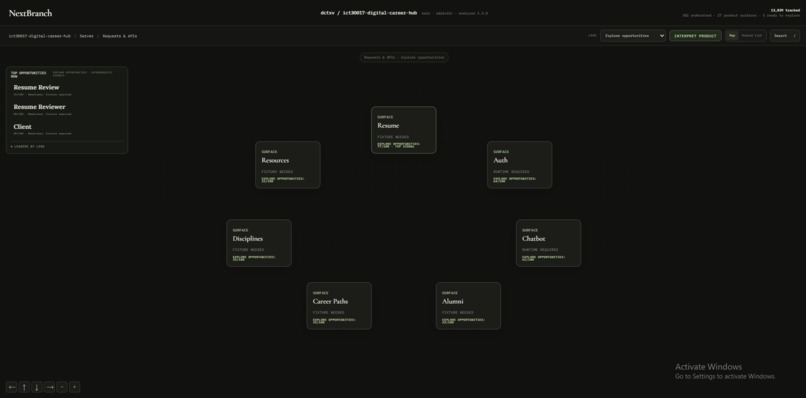Open the Career Paths surface card
The height and width of the screenshot is (398, 806).
[339, 306]
